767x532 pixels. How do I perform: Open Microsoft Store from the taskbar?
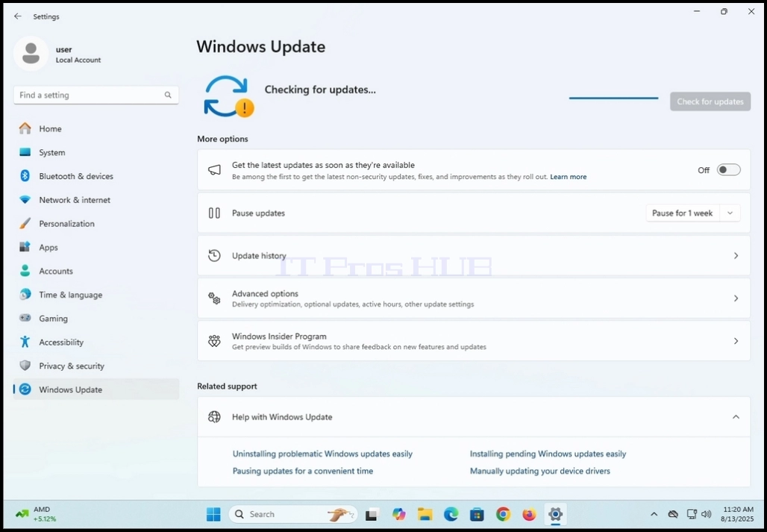477,514
